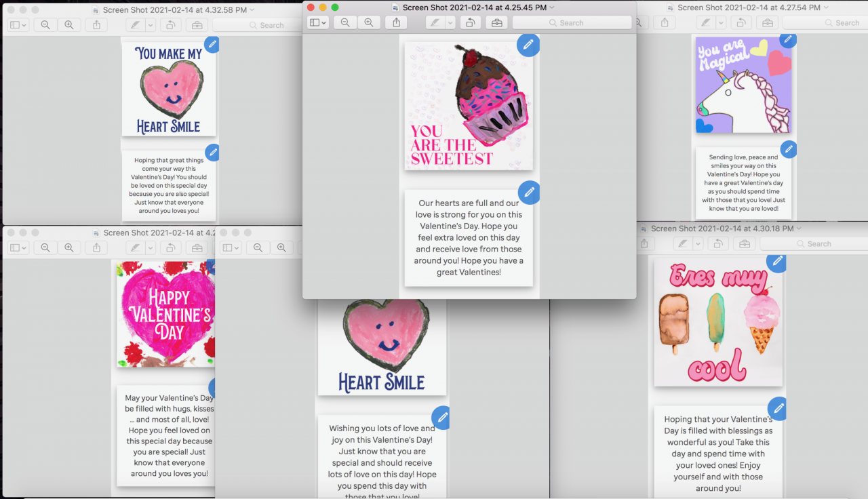Zoom in on the 4.25.45 PM window
This screenshot has height=499, width=868.
368,22
